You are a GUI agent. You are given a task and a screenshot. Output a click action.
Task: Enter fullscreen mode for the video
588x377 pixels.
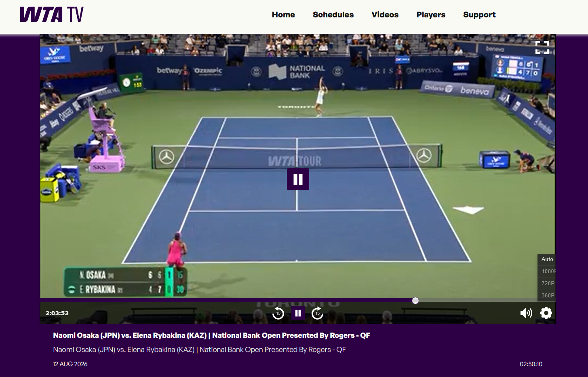[x=542, y=47]
